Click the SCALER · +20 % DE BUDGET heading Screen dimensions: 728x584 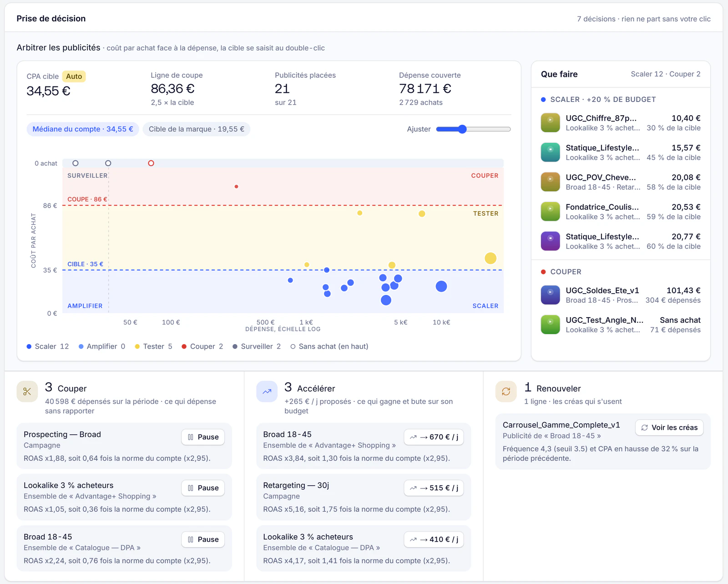(603, 99)
